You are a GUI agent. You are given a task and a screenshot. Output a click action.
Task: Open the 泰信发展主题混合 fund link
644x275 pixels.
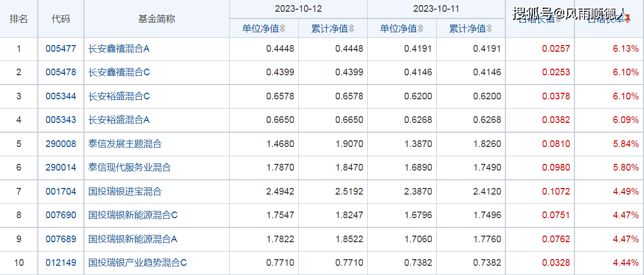point(125,144)
